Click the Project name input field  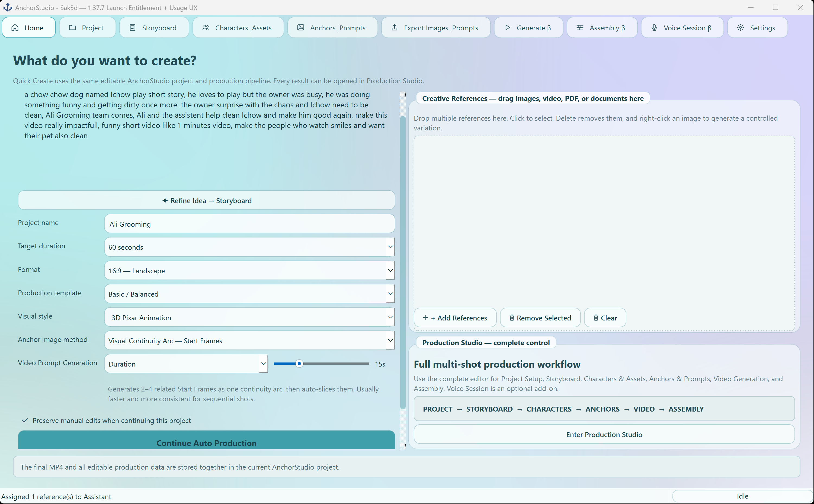[249, 224]
